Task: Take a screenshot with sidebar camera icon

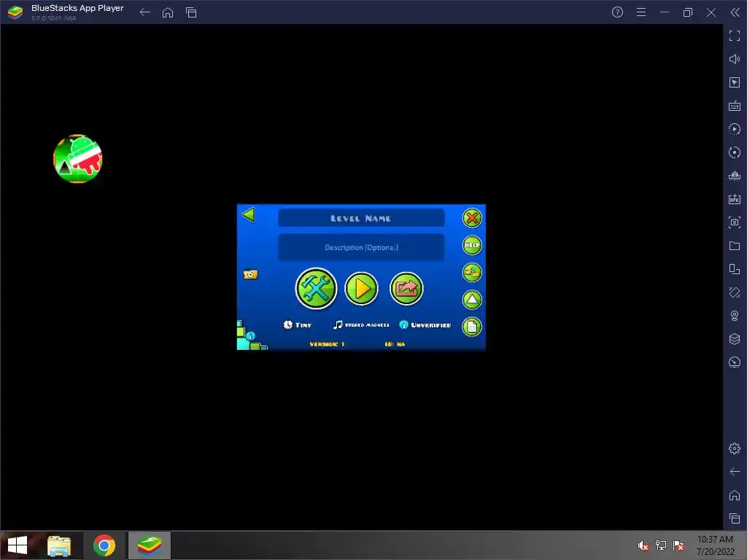Action: click(735, 222)
